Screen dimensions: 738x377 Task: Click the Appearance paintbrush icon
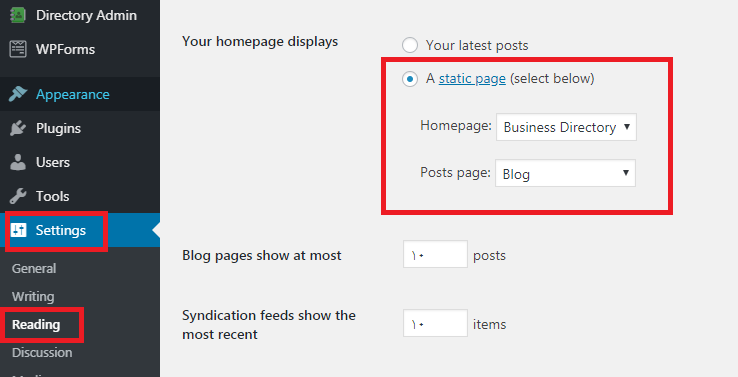18,94
